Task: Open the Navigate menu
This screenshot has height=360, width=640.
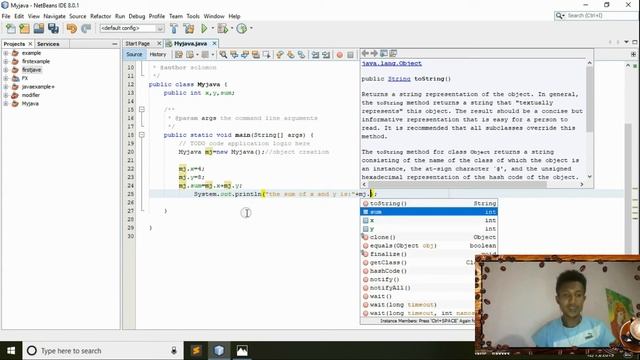Action: (x=54, y=16)
